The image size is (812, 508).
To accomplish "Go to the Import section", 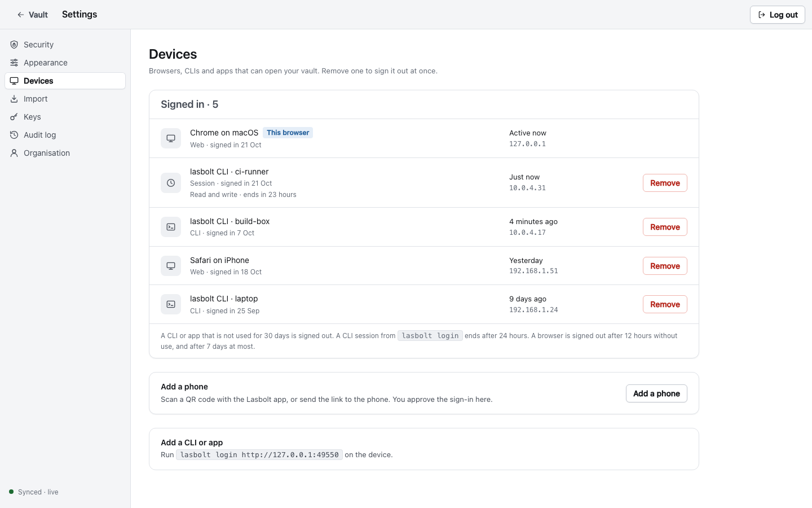I will [65, 99].
